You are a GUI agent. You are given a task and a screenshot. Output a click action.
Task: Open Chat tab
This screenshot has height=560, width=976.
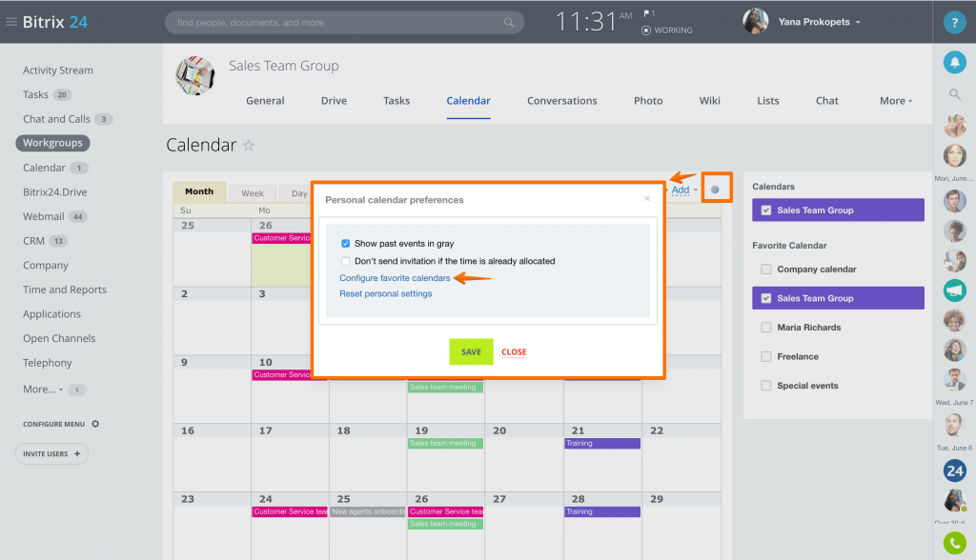point(827,101)
